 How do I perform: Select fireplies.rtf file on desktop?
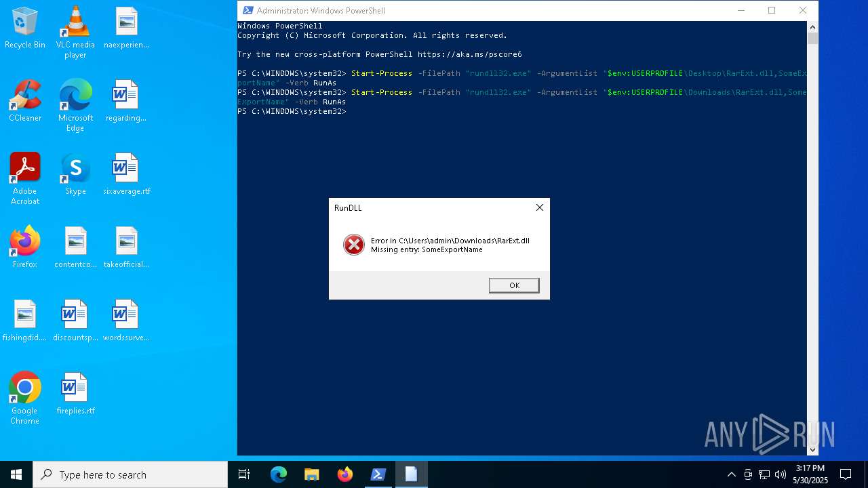pos(75,393)
